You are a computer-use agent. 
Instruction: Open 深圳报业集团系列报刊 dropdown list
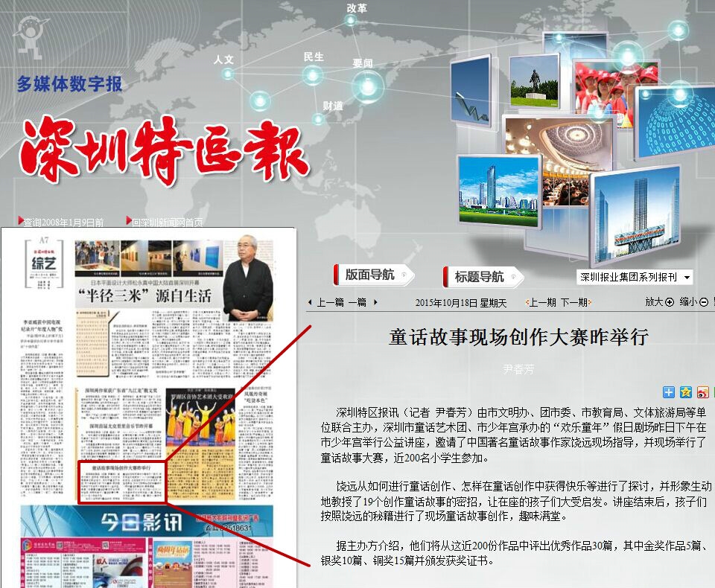(635, 277)
